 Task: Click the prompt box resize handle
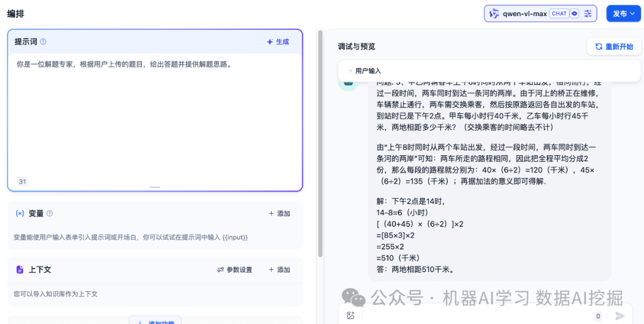point(155,187)
